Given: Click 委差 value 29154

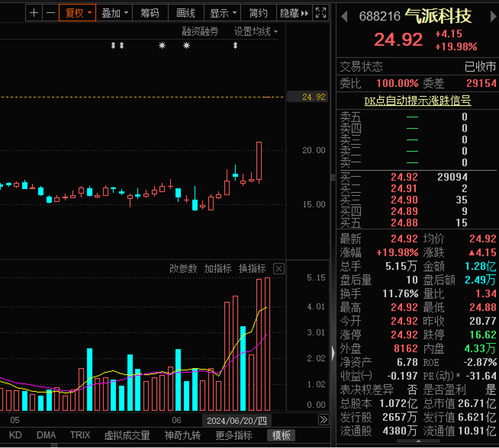Looking at the screenshot, I should tap(481, 83).
